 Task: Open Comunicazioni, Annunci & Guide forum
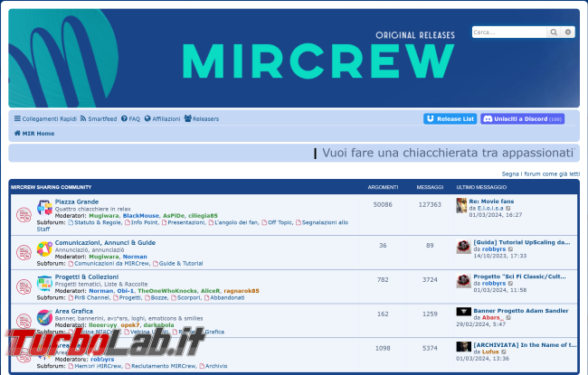point(105,243)
